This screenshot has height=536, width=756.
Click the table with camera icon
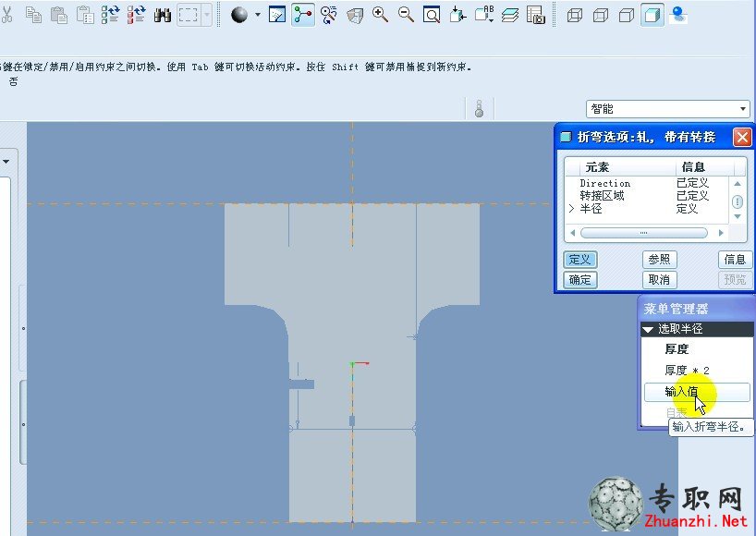536,15
